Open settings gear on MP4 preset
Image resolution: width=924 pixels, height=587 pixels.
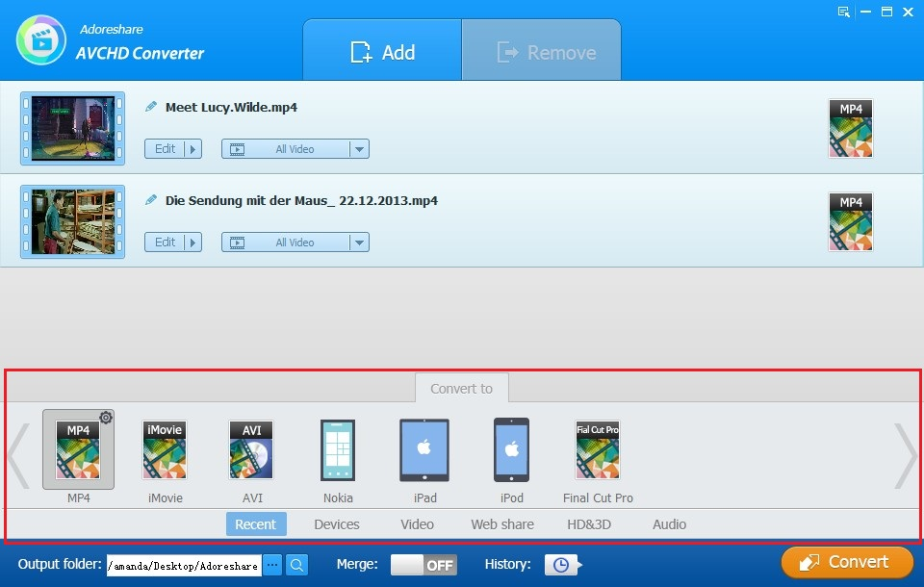point(106,418)
